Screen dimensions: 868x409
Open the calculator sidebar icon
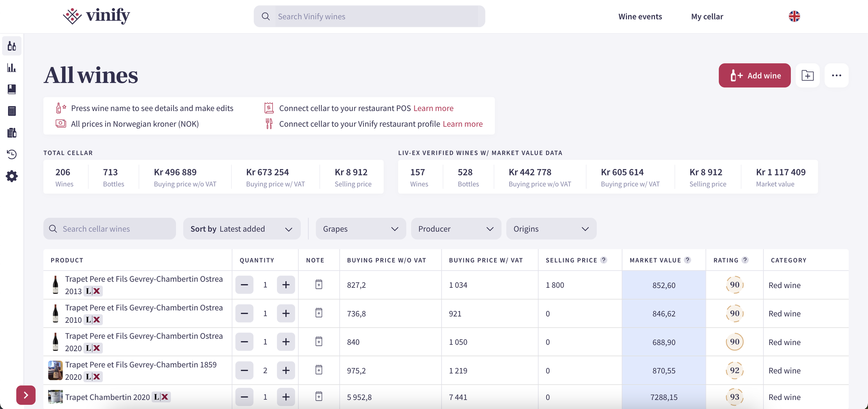(x=12, y=111)
